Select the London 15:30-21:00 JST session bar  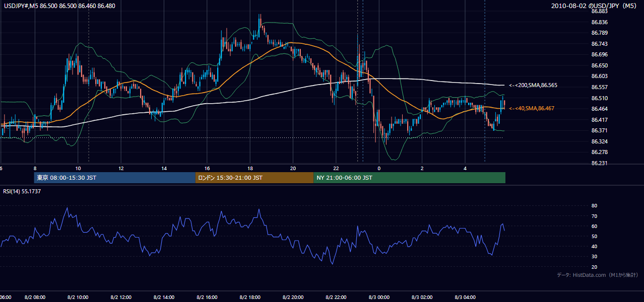point(254,178)
